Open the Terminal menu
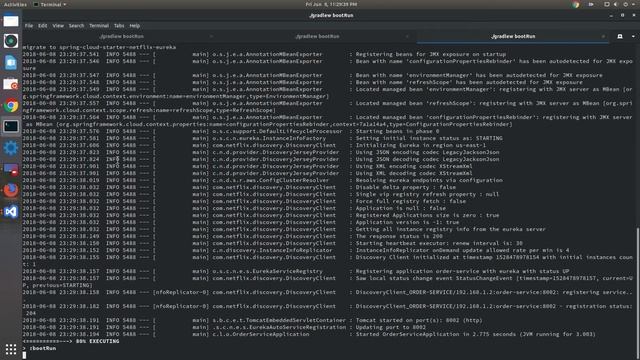 coord(99,26)
